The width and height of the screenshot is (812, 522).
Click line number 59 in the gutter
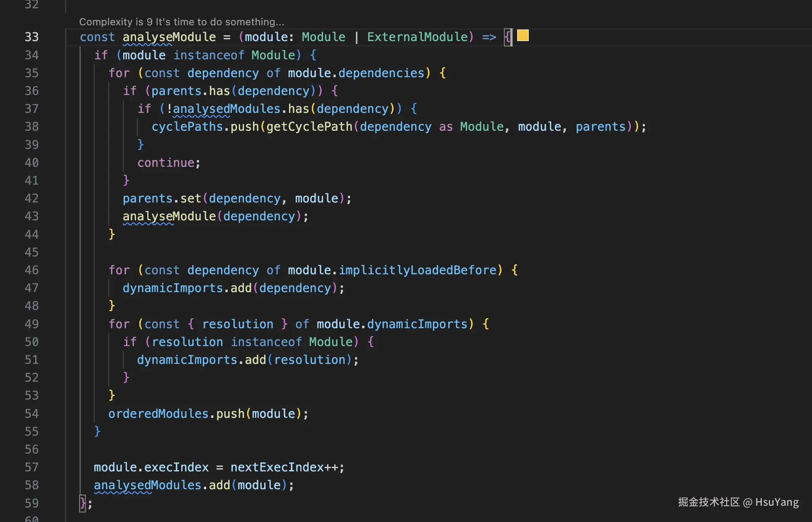coord(32,503)
